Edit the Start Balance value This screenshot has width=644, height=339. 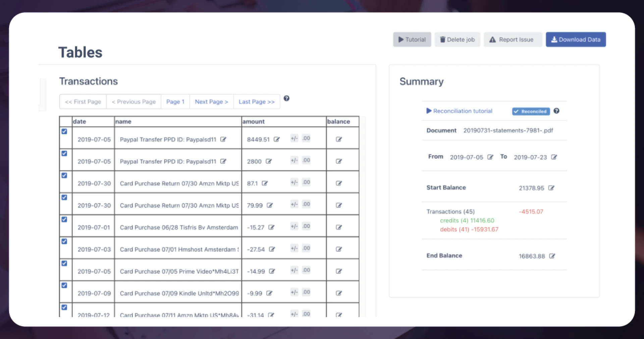(551, 188)
